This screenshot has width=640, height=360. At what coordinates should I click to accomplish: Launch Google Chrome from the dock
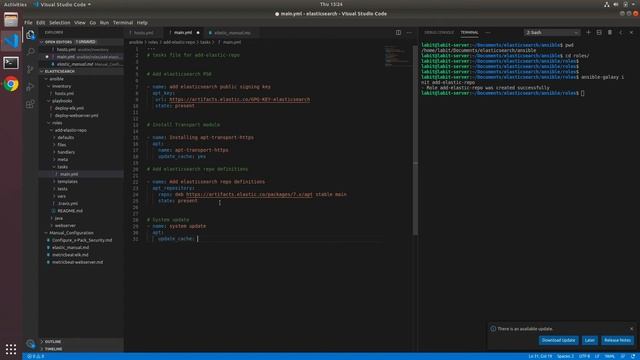(11, 84)
